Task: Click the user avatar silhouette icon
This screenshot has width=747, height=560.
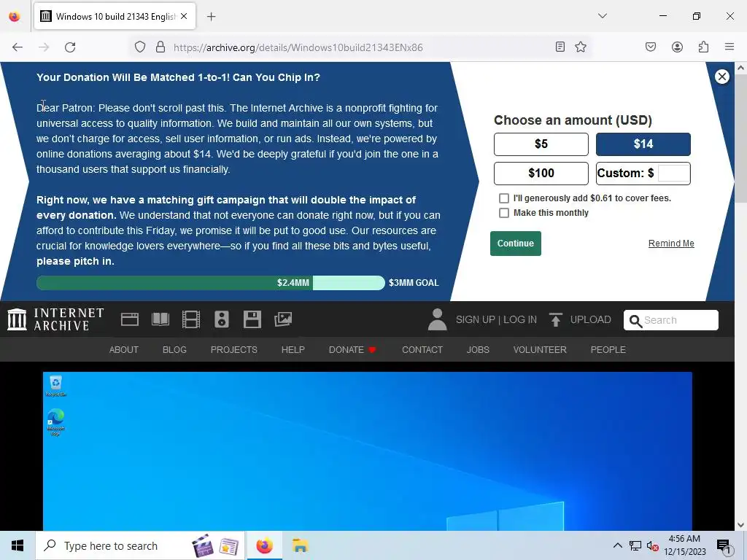Action: 438,319
